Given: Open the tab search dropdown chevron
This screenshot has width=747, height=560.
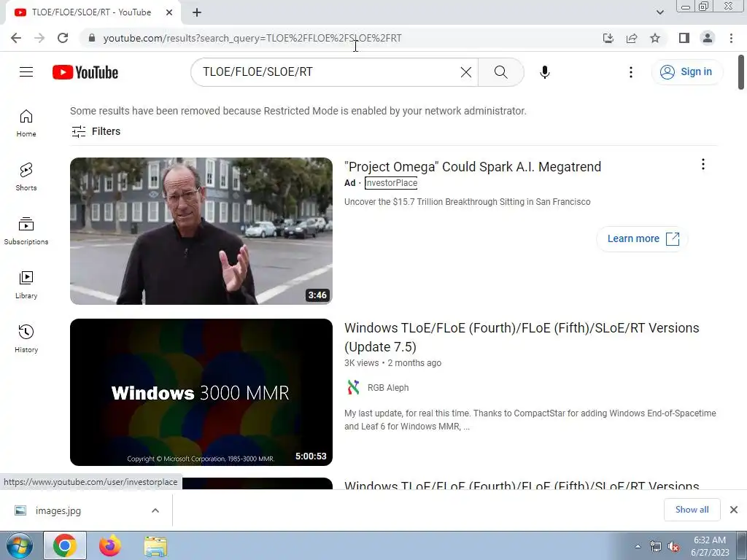Looking at the screenshot, I should point(659,12).
